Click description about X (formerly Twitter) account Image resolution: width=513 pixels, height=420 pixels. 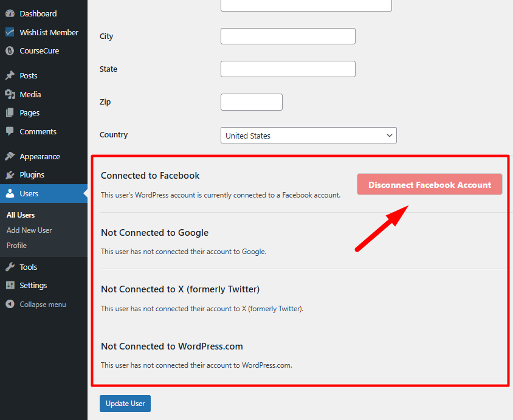click(x=202, y=308)
